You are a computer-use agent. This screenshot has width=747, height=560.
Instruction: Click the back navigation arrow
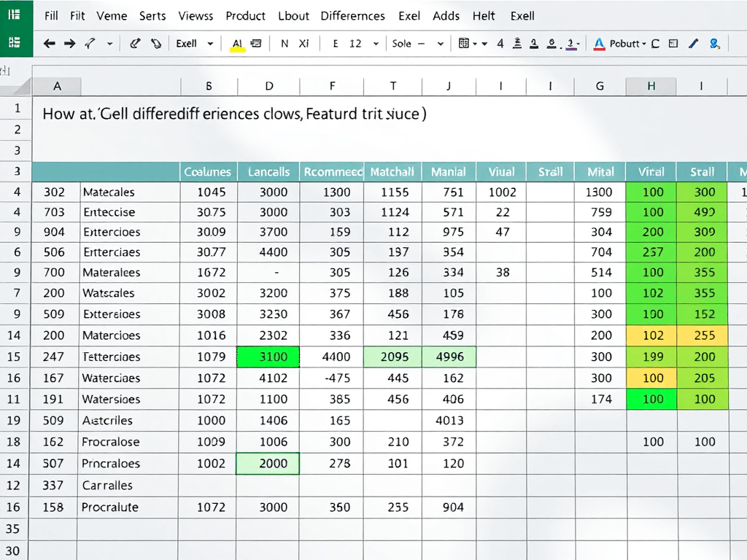pos(49,43)
